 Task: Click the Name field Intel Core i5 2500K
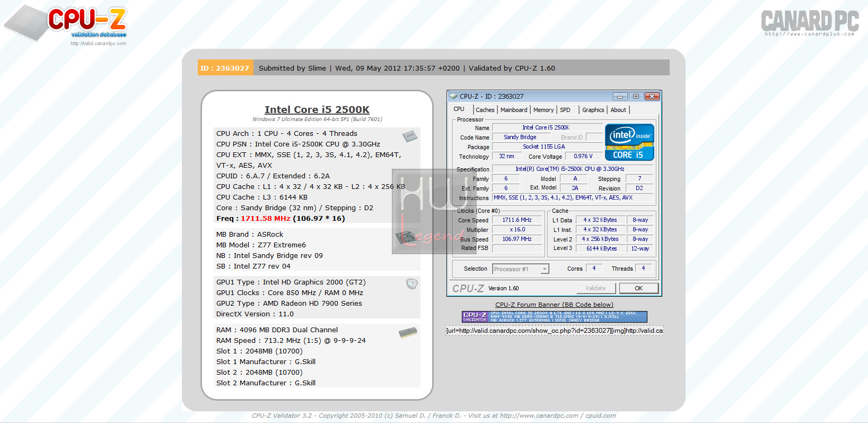(x=547, y=127)
